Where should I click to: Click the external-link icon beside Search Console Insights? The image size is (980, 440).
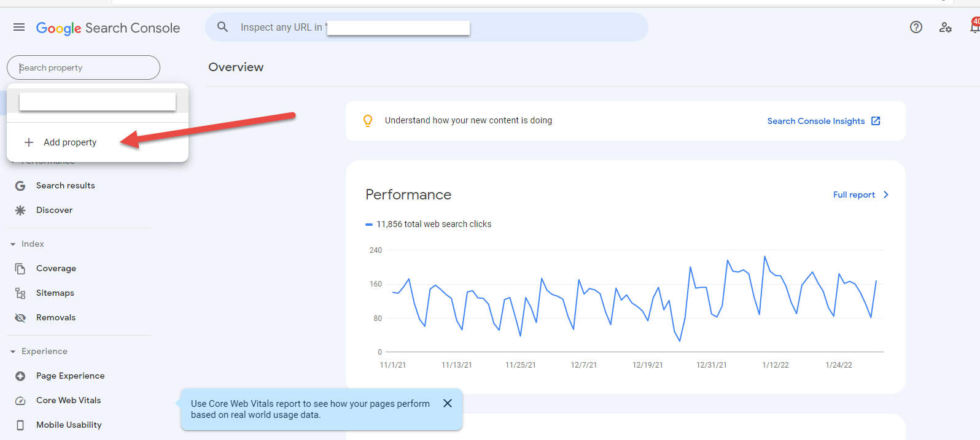[x=876, y=121]
